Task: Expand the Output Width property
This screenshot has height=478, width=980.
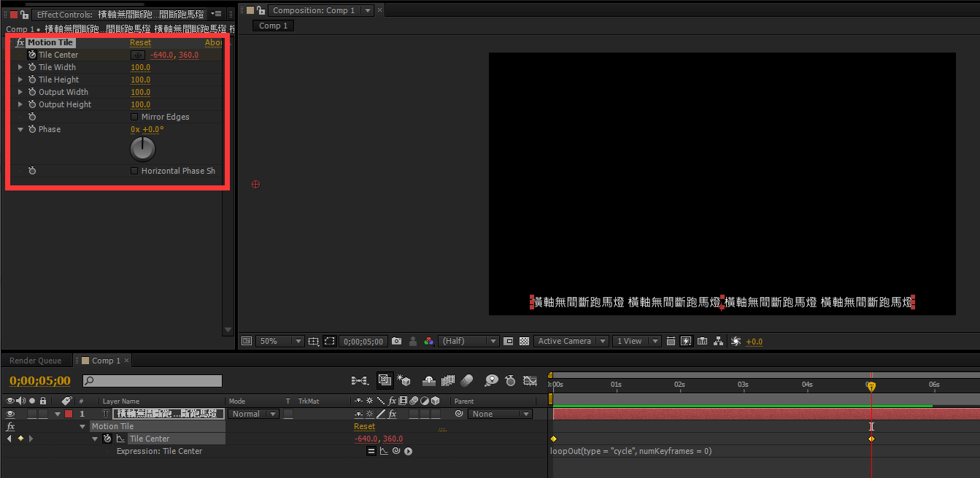Action: pyautogui.click(x=20, y=92)
